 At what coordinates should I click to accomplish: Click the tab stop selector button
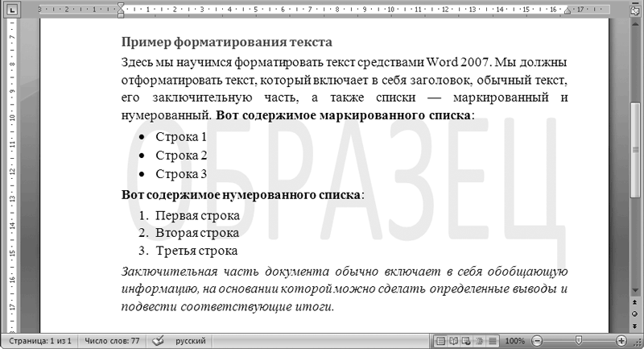(11, 11)
